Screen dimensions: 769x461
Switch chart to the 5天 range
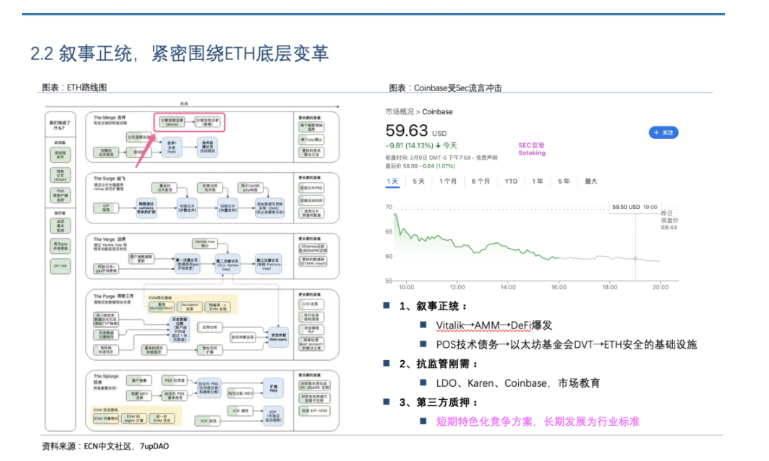(x=418, y=181)
